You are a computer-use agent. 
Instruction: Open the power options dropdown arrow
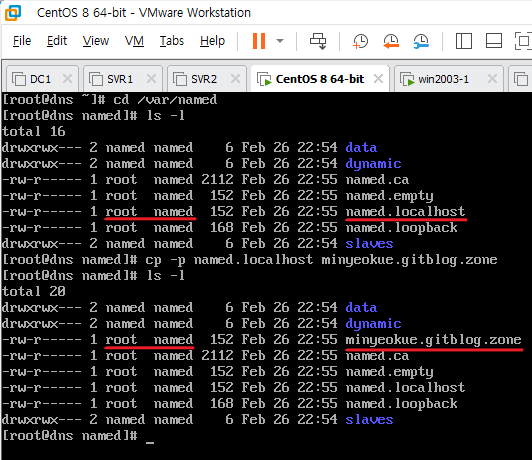point(280,41)
